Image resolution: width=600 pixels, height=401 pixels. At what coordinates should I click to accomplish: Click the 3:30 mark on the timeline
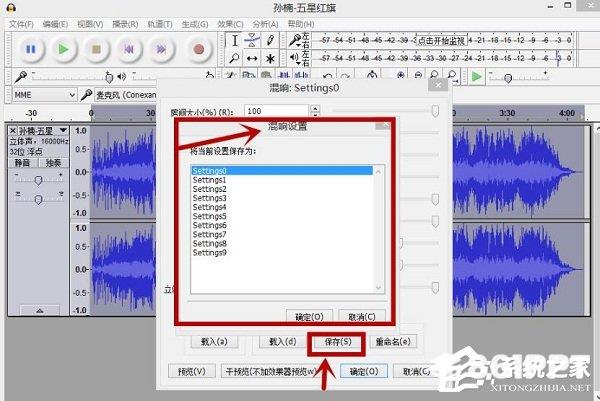[507, 113]
